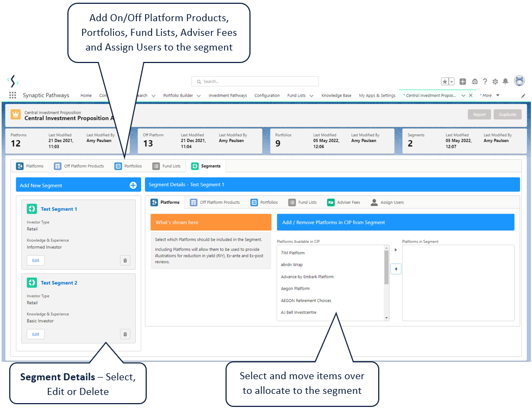Open the app launcher grid icon
Viewport: 532px width, 408px height.
(x=12, y=95)
